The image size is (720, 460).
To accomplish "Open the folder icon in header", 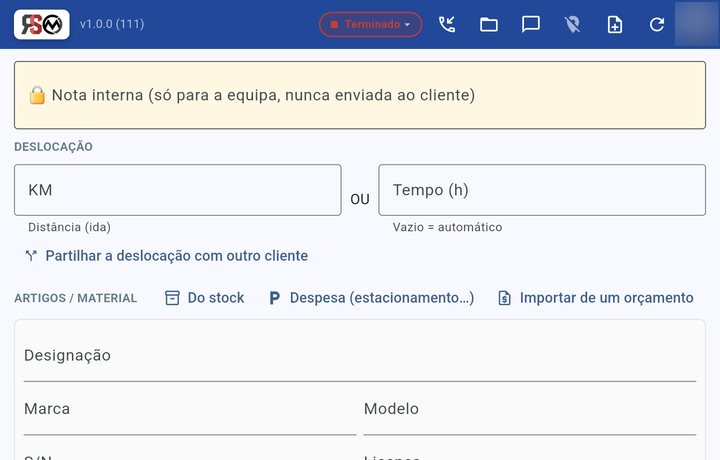I will click(x=489, y=24).
